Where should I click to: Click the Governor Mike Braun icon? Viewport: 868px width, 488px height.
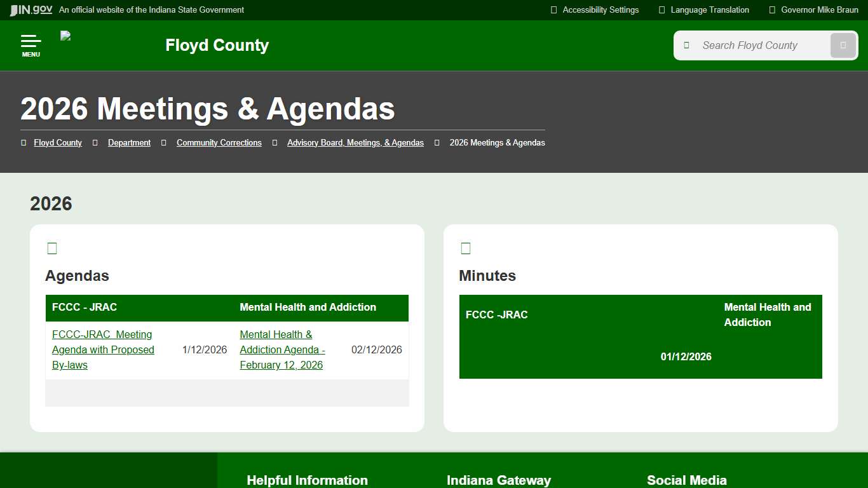click(771, 10)
